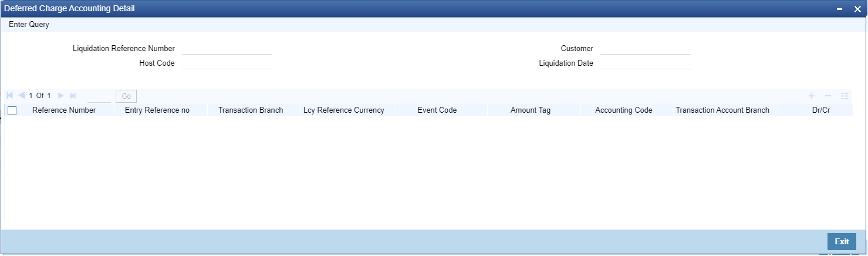Screen dimensions: 868x256
Task: Add a new row with plus icon
Action: click(x=812, y=96)
